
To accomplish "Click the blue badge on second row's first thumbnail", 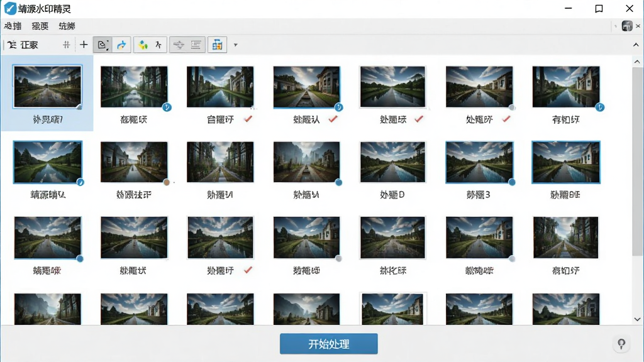I will [x=80, y=182].
